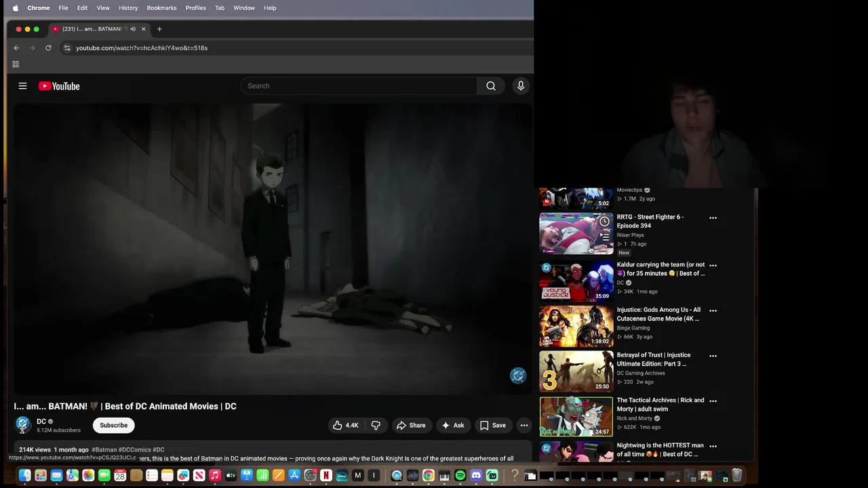This screenshot has width=868, height=488.
Task: Open the Betrayal of Trust thumbnail
Action: (576, 371)
